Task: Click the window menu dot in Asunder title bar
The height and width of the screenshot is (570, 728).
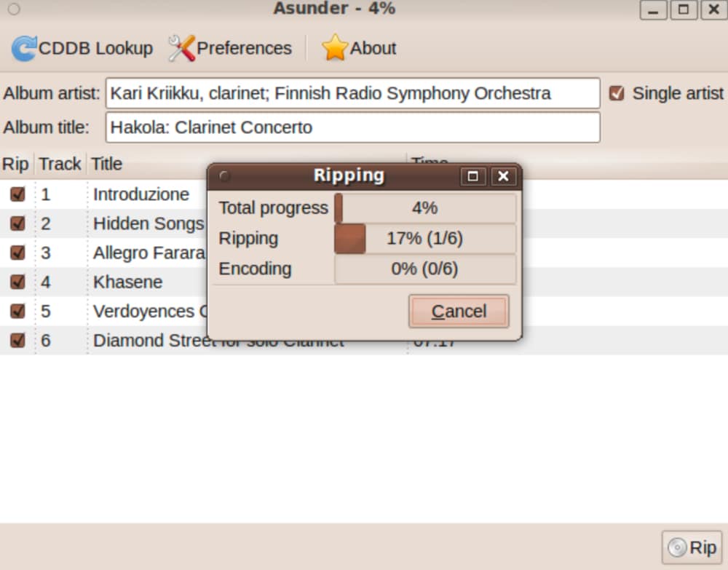Action: 14,9
